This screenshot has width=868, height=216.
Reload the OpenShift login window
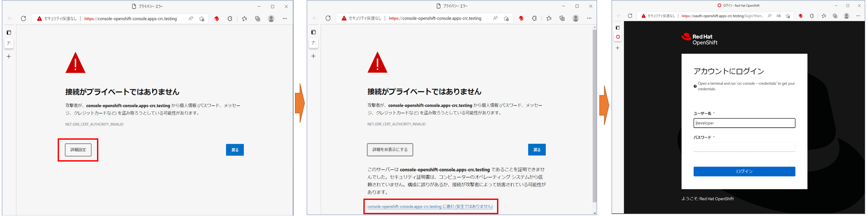point(630,16)
